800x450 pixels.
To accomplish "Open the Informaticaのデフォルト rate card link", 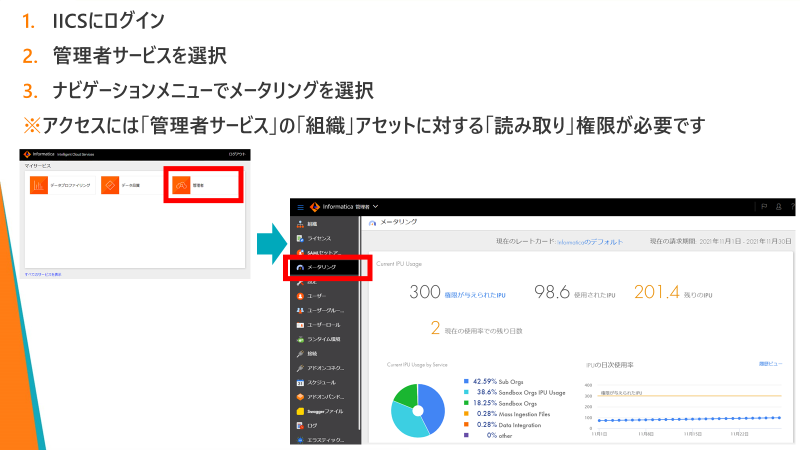I will pos(590,242).
